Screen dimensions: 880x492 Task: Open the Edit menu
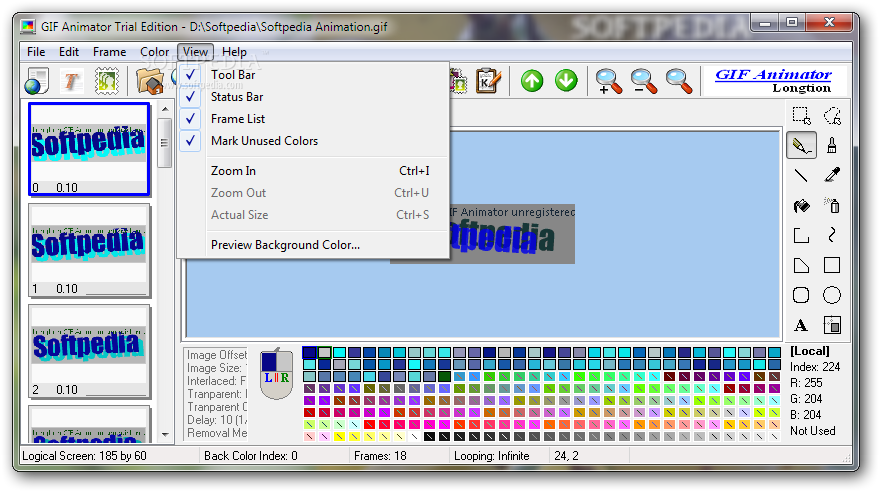69,52
